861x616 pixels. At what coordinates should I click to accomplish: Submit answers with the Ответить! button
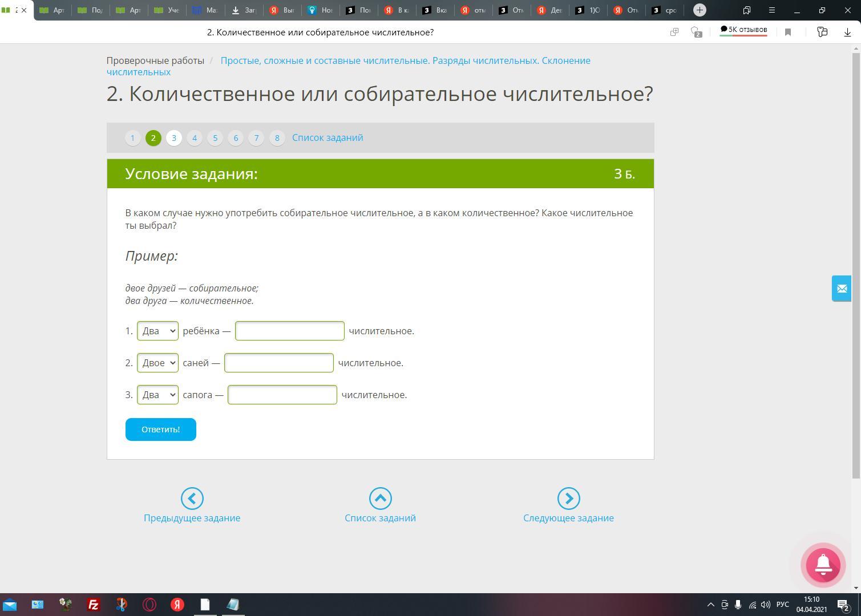(161, 429)
